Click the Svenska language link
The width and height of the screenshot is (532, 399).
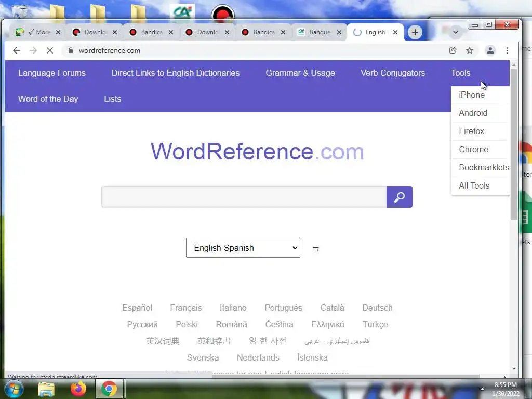coord(203,357)
